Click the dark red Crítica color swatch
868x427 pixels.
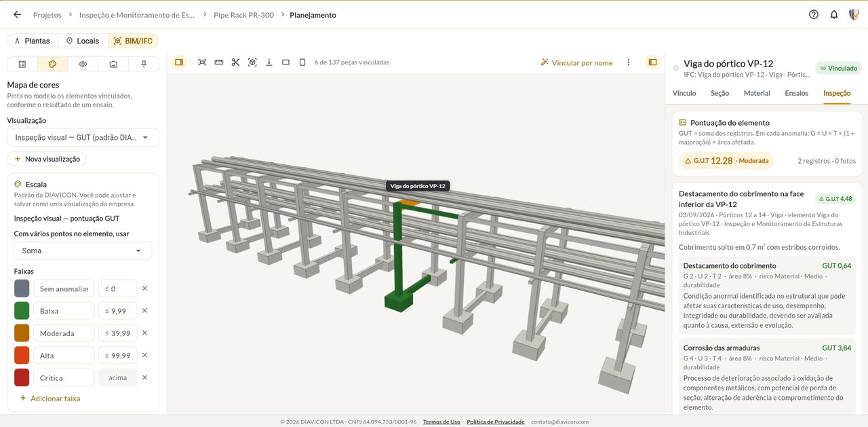(22, 377)
